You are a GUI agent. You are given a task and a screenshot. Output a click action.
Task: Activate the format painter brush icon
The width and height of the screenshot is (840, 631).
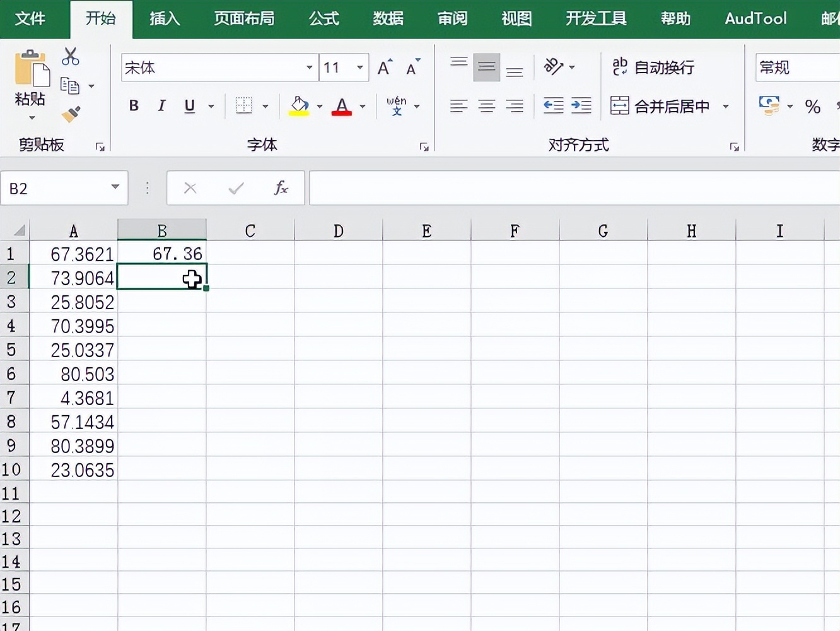[71, 114]
